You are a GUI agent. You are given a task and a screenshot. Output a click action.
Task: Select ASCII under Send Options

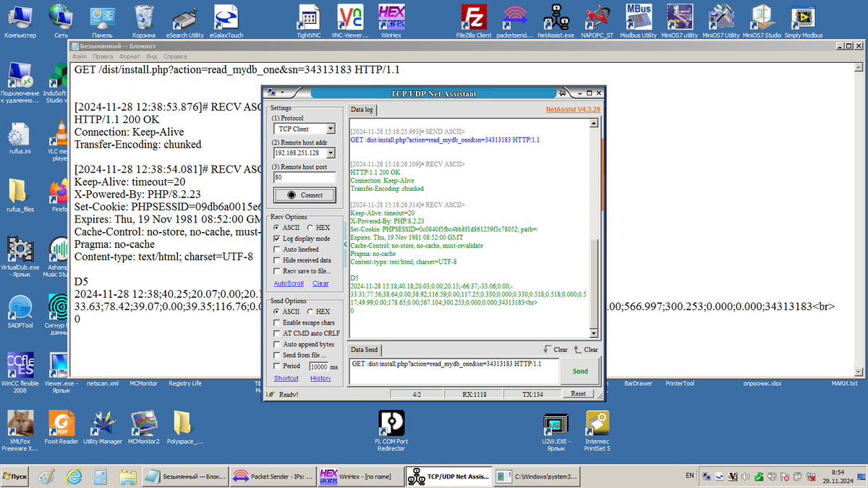click(285, 311)
